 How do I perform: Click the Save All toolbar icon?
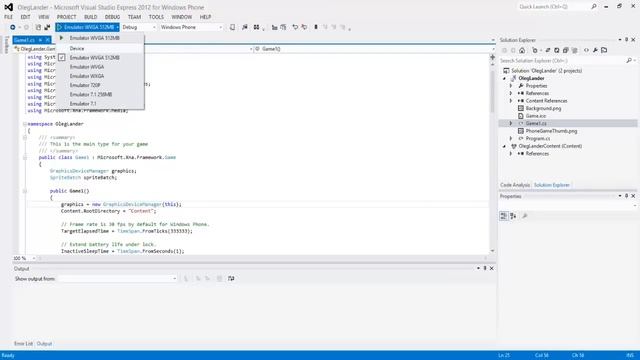(x=47, y=27)
